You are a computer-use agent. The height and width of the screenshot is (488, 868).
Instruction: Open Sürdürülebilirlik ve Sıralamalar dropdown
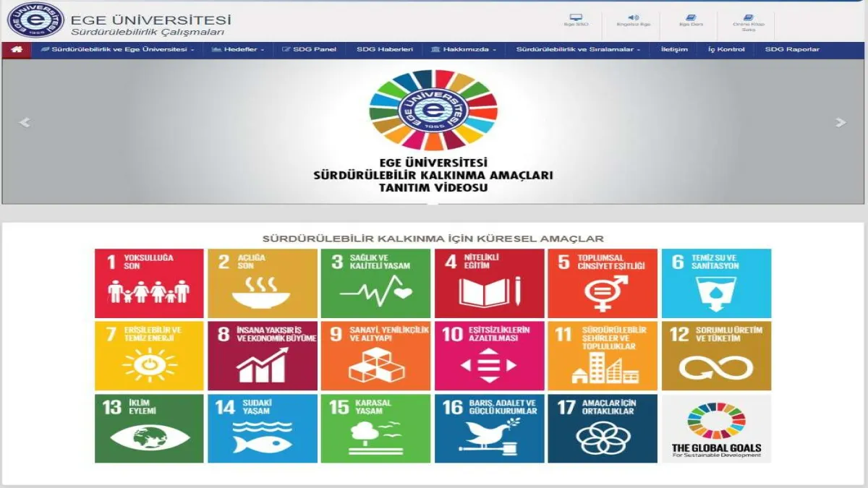[577, 50]
